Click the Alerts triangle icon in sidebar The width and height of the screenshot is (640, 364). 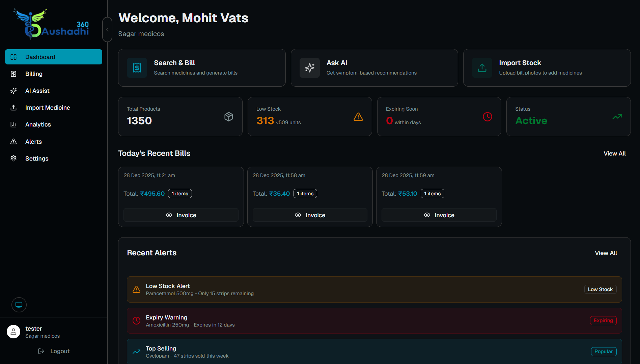[13, 142]
